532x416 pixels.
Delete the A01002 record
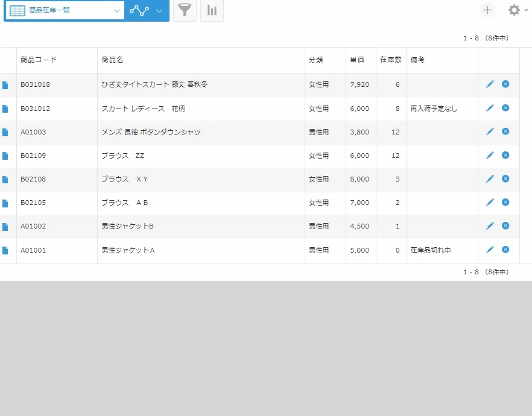505,226
